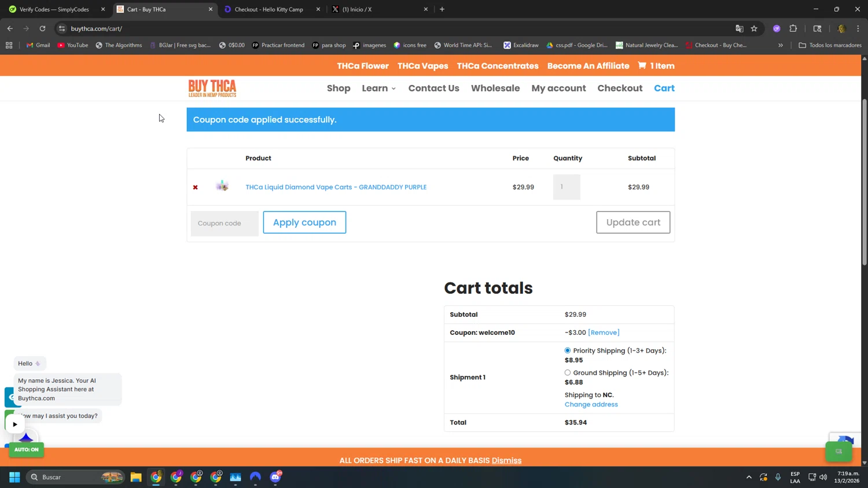Open the browser profile avatar
The height and width of the screenshot is (488, 868).
click(x=841, y=28)
